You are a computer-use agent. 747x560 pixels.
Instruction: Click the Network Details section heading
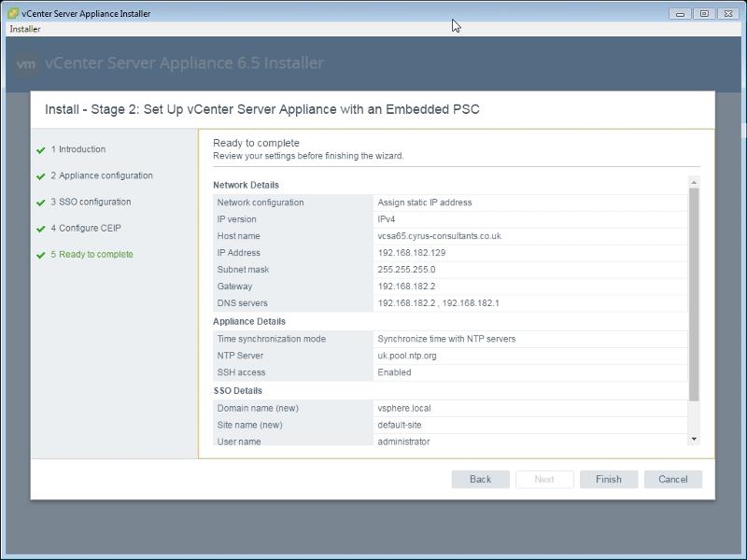[x=246, y=185]
